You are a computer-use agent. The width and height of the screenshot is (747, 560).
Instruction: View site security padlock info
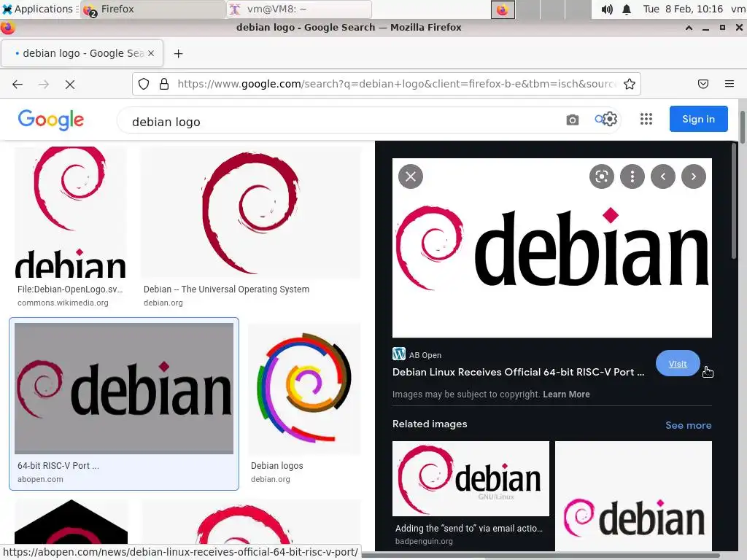tap(164, 85)
